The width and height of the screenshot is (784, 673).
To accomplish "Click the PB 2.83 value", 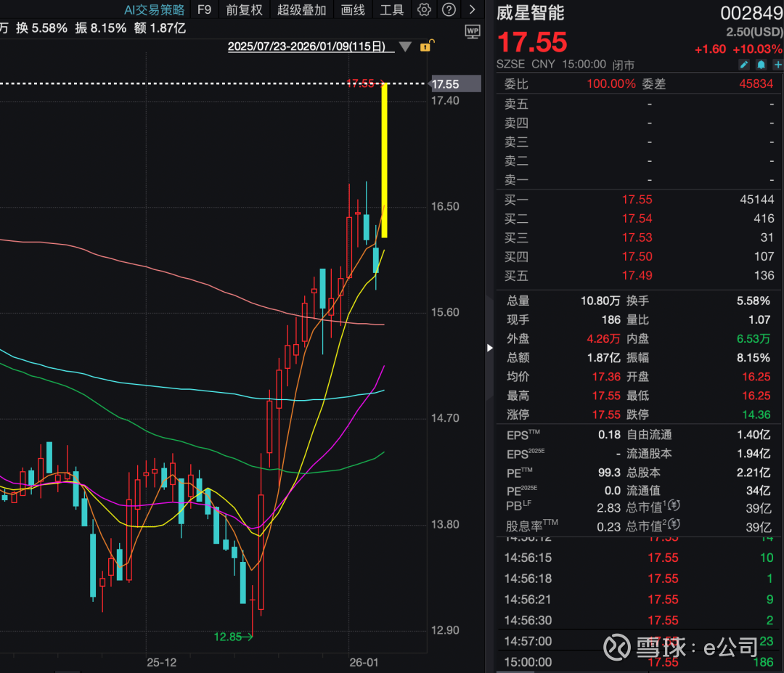I will [608, 508].
